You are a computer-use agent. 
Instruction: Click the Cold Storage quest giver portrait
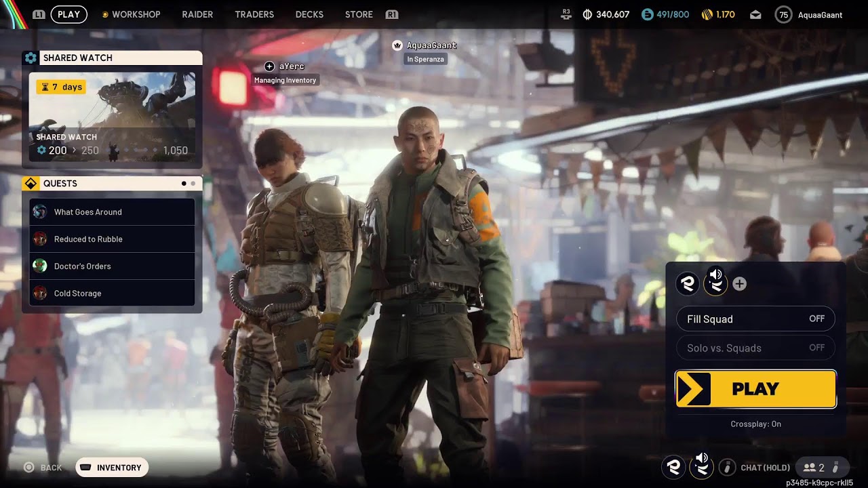[40, 293]
